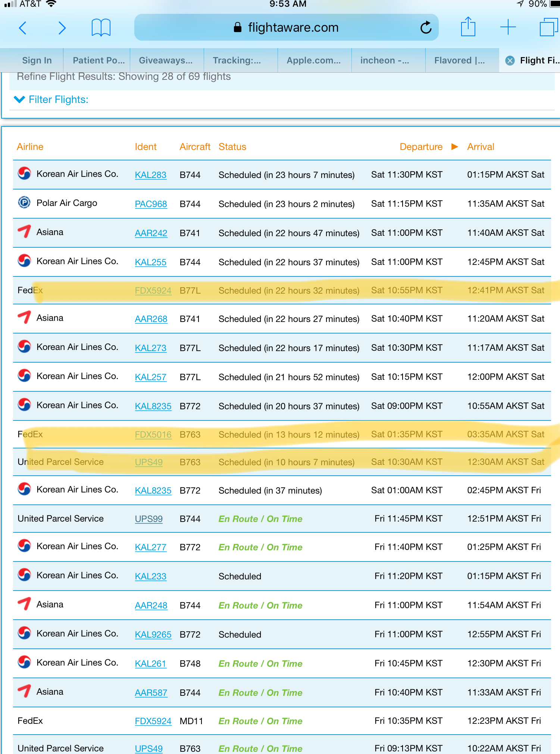Close the Flight Finder tab
This screenshot has height=754, width=560.
tap(510, 60)
